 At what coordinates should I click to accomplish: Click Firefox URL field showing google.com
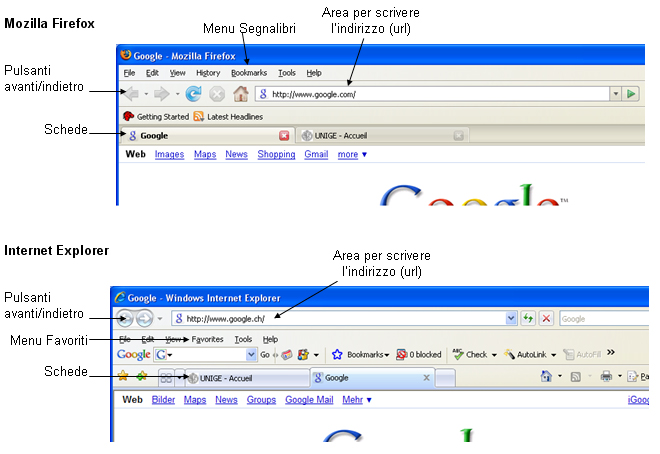432,94
